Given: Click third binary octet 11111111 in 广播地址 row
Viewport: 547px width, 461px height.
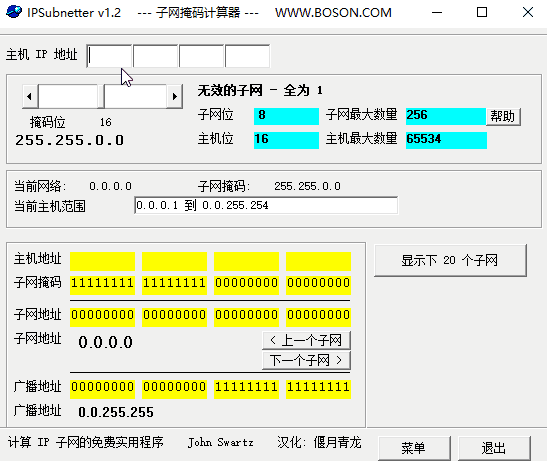Looking at the screenshot, I should click(x=246, y=389).
